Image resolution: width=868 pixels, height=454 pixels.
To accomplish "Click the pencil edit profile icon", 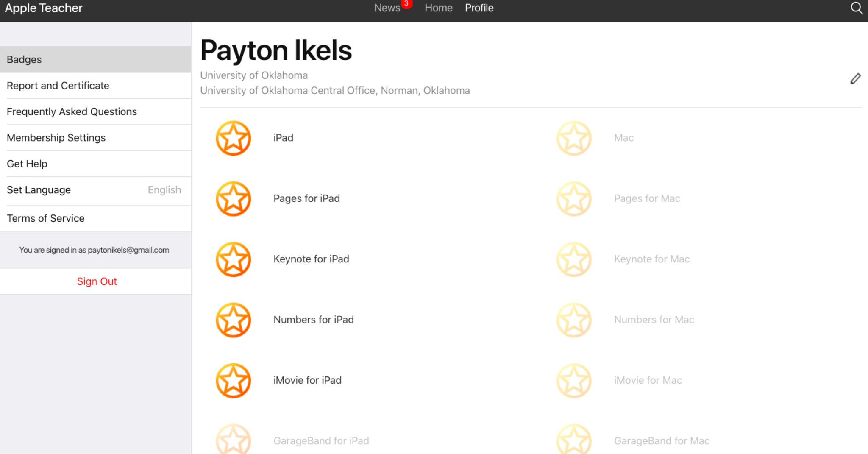I will click(x=855, y=79).
